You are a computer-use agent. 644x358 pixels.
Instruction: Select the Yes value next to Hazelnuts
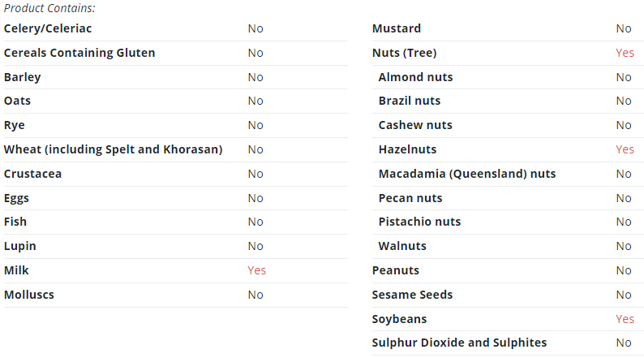pyautogui.click(x=625, y=149)
